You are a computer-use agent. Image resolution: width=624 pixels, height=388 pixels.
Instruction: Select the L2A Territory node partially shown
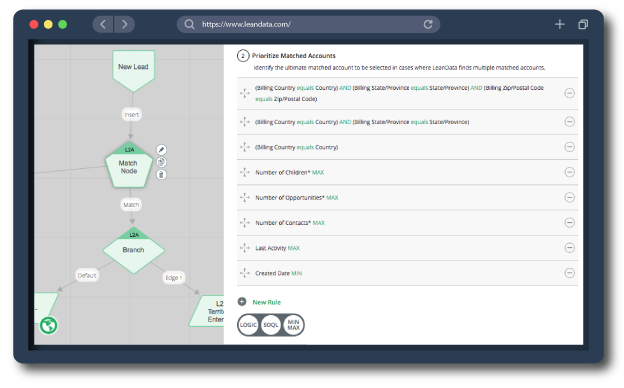pos(207,311)
